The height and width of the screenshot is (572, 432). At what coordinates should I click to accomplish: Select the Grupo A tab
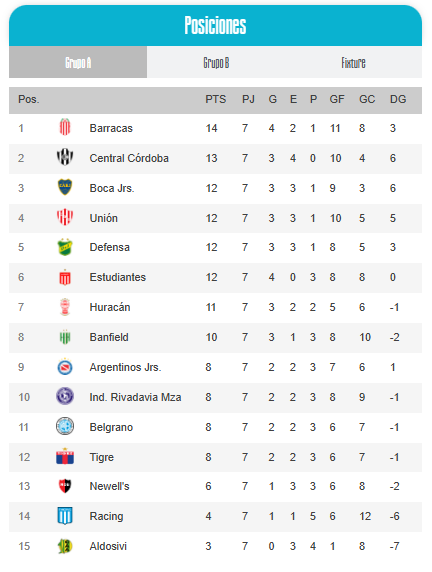click(78, 62)
